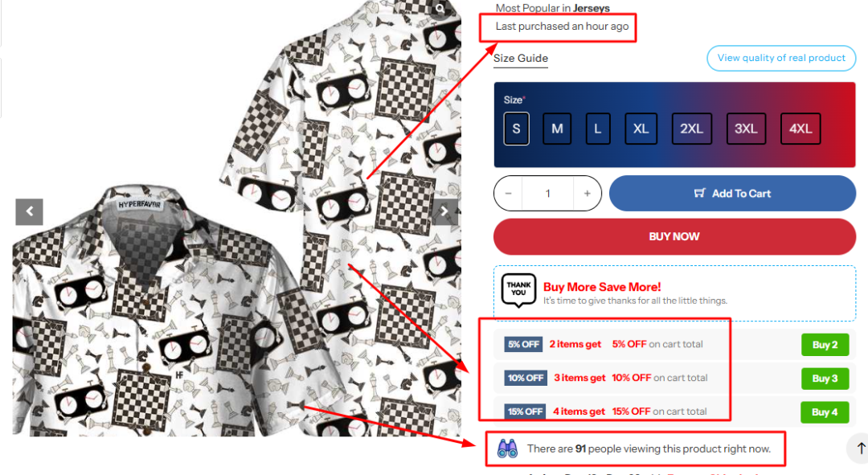This screenshot has width=868, height=475.
Task: Click the Buy 4 discount button
Action: [825, 412]
